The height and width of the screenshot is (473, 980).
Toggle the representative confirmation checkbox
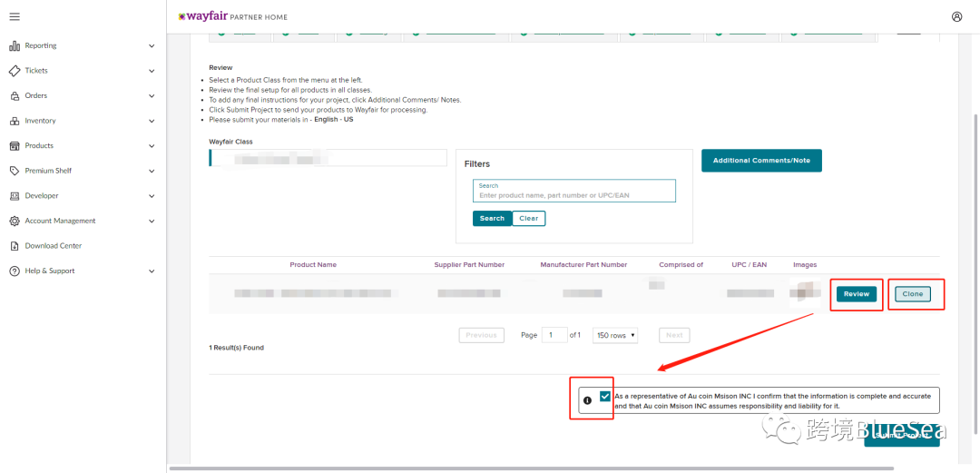point(604,396)
